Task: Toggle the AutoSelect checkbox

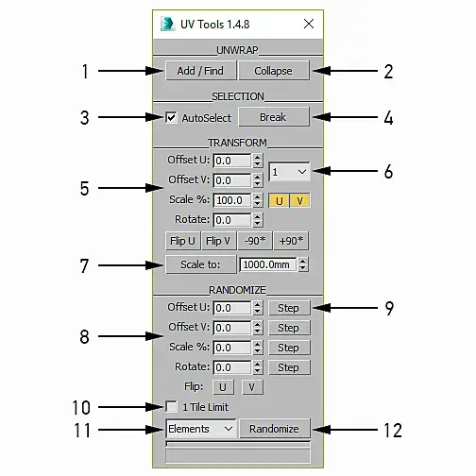Action: (171, 118)
